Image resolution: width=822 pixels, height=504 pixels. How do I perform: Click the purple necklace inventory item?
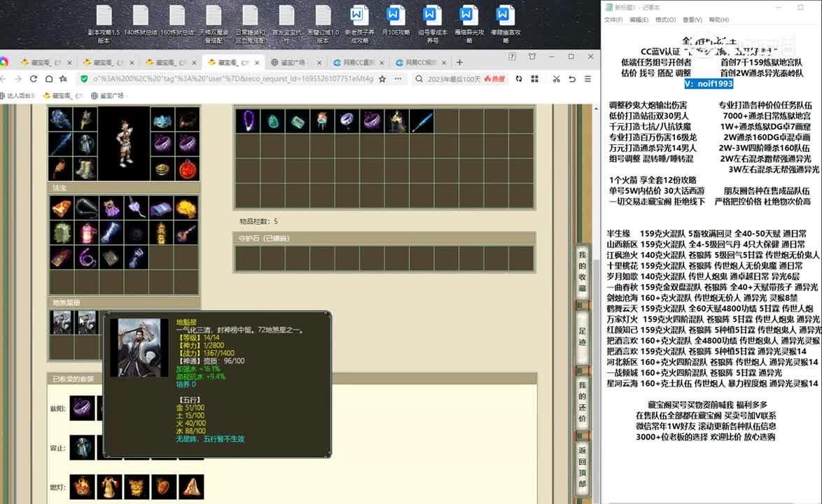[247, 121]
